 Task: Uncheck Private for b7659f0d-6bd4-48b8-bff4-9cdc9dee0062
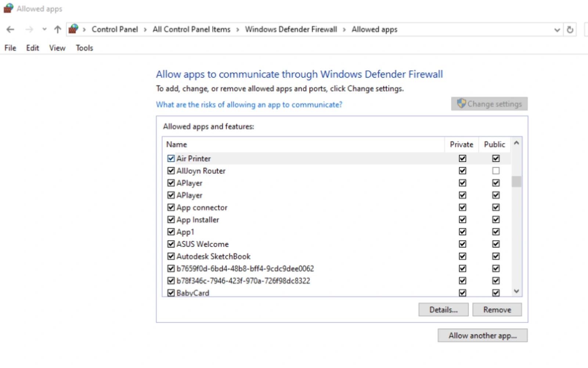tap(462, 268)
